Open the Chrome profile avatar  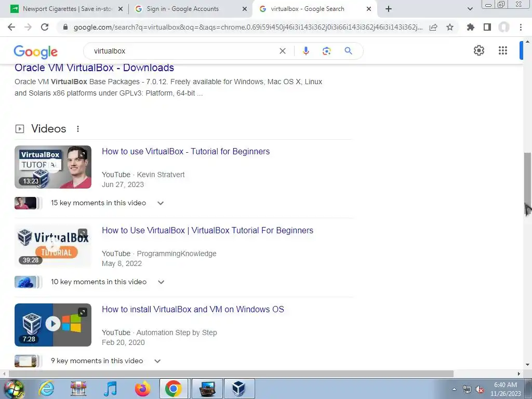[504, 27]
